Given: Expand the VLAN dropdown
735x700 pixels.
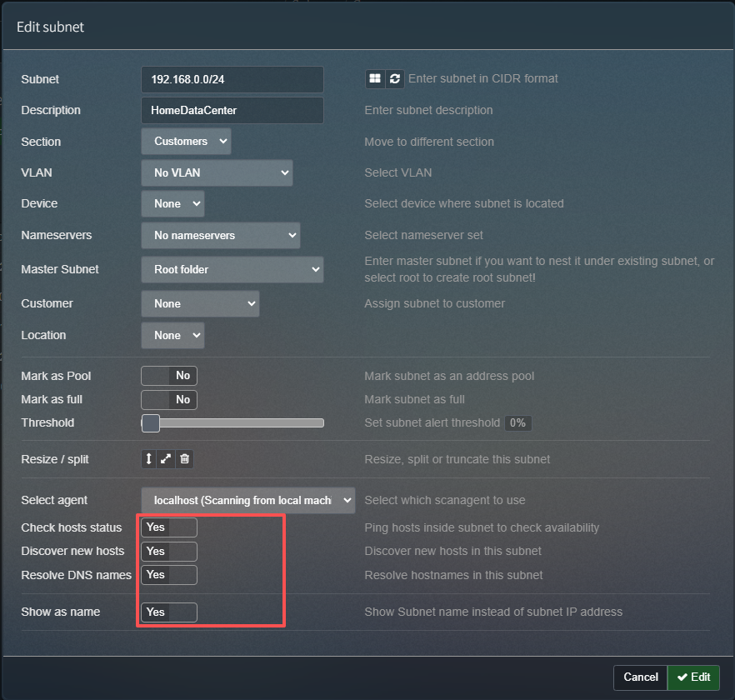Looking at the screenshot, I should click(x=217, y=173).
